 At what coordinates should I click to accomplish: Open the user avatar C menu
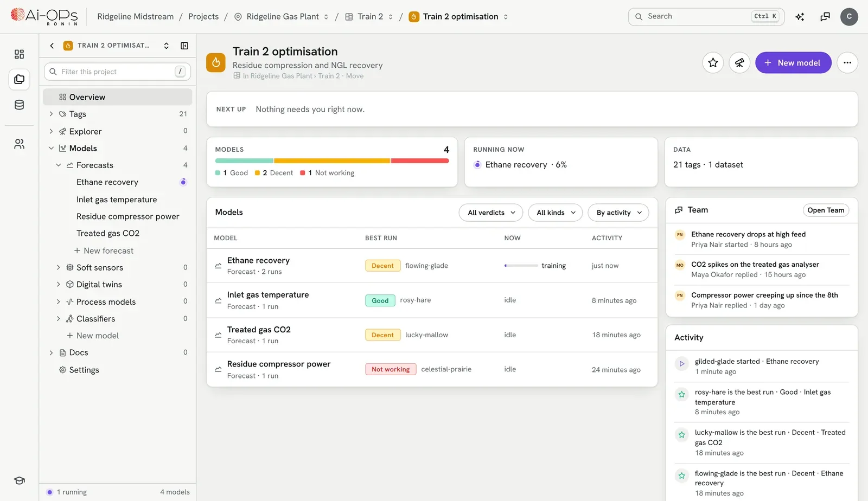tap(849, 17)
